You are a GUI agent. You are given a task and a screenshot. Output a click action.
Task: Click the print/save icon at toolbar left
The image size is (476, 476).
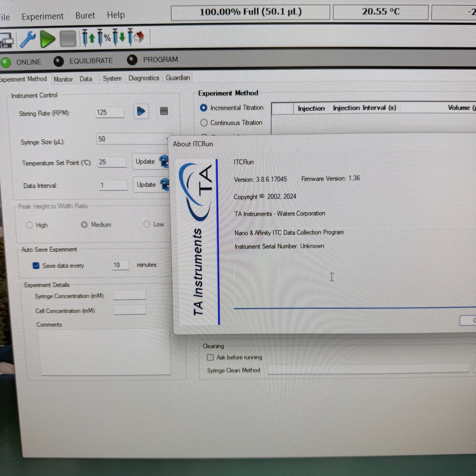[x=6, y=40]
